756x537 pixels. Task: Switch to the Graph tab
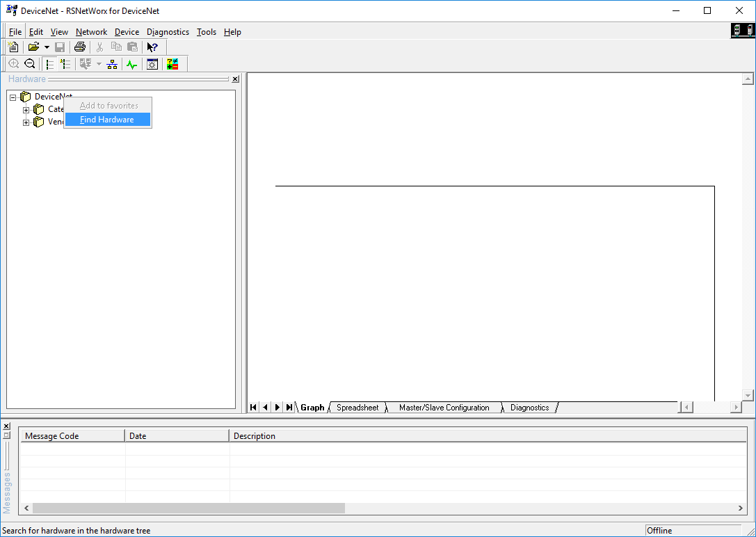tap(312, 408)
